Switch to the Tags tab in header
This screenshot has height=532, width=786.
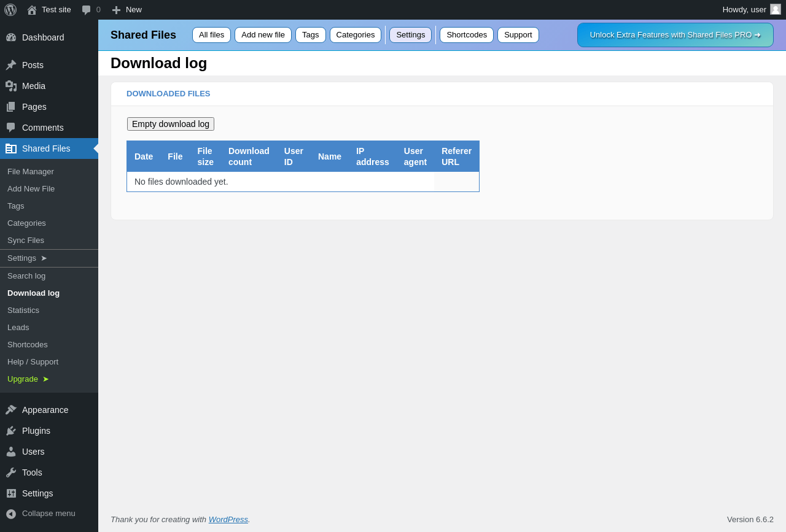tap(310, 35)
